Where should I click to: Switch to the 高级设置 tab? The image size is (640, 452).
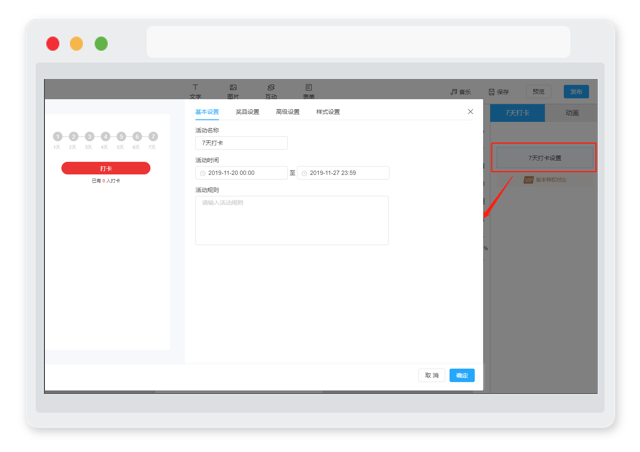(x=288, y=112)
